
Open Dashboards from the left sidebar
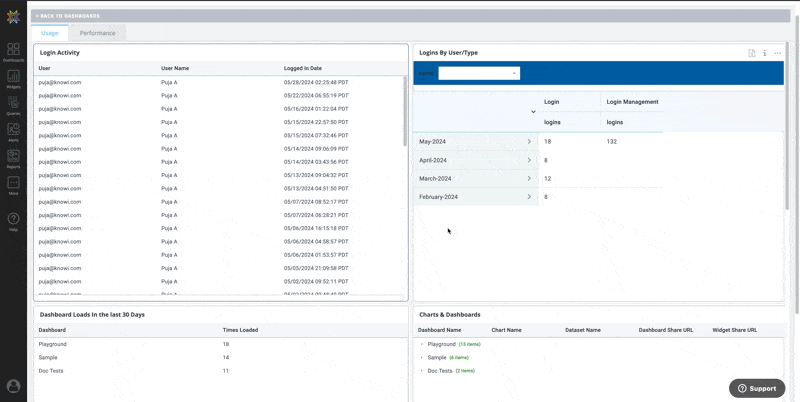pos(13,51)
